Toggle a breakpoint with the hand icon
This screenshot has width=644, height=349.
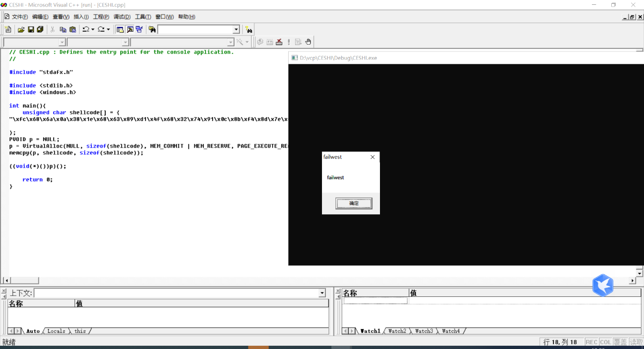click(x=309, y=42)
